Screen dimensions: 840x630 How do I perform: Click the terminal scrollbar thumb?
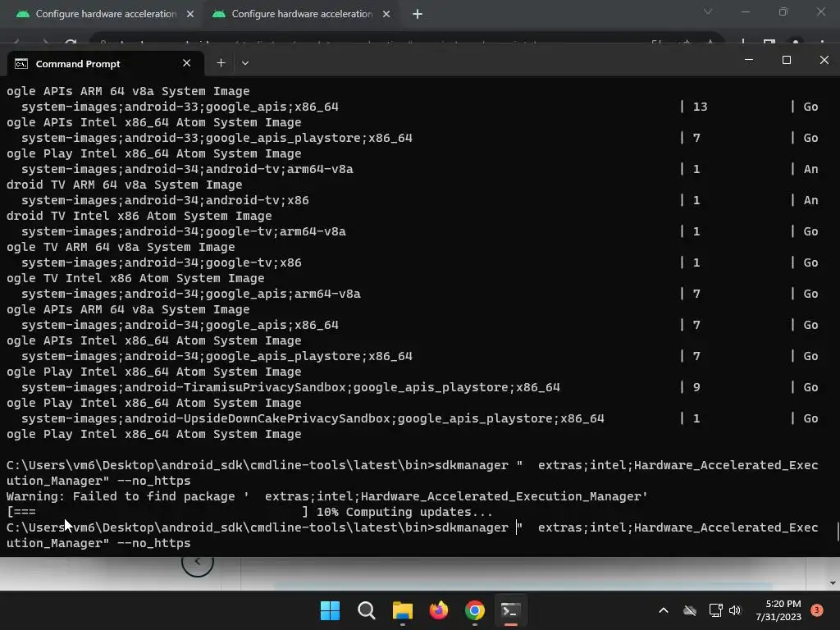[x=838, y=532]
